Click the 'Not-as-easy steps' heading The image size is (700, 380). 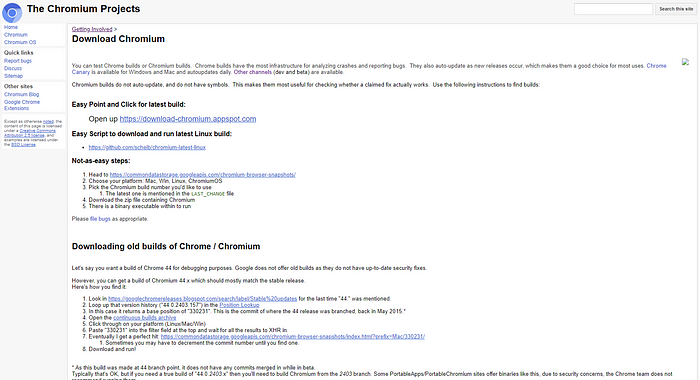tap(101, 161)
